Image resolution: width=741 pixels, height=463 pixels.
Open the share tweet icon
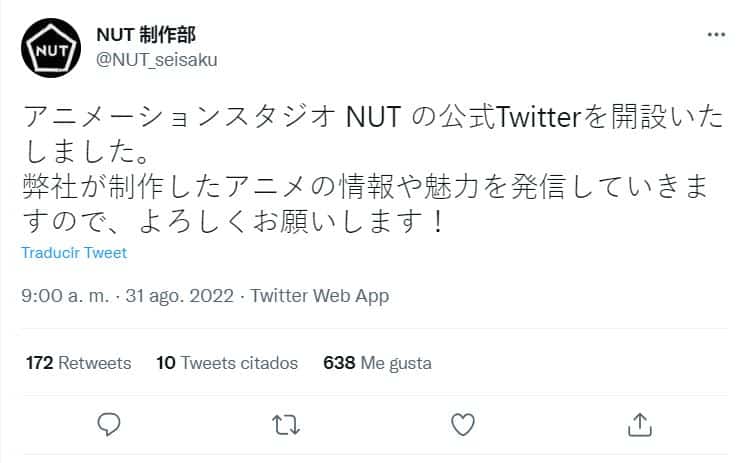point(636,425)
